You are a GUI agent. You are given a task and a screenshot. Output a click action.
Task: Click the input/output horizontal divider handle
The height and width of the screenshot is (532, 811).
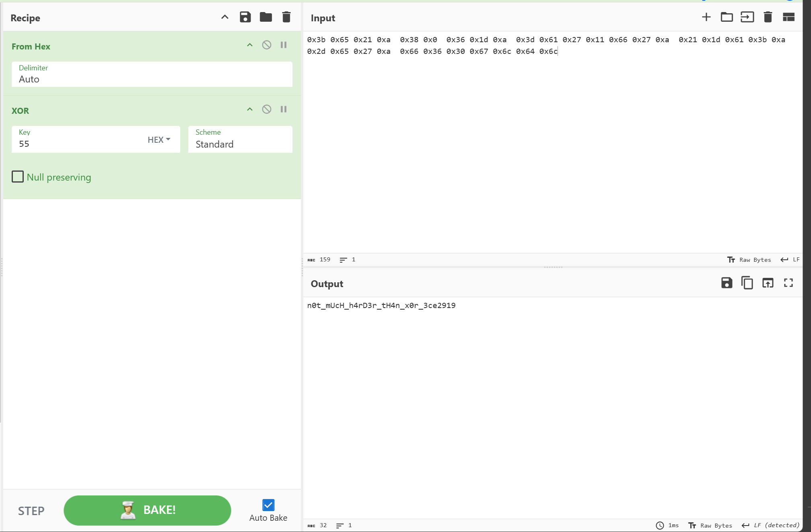pyautogui.click(x=553, y=267)
